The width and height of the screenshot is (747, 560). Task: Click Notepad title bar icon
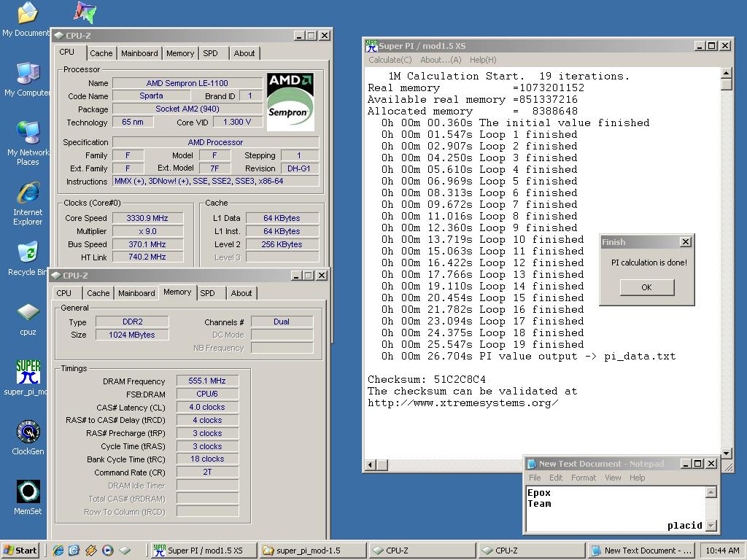tap(532, 464)
